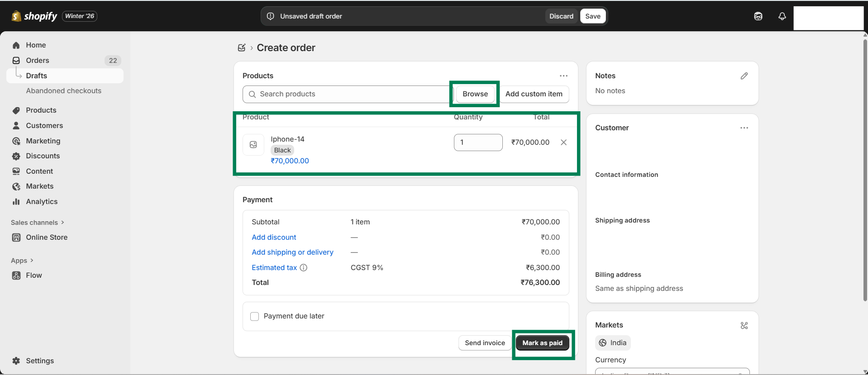Open the Products section three-dot menu
Viewport: 868px width, 375px height.
[x=563, y=76]
